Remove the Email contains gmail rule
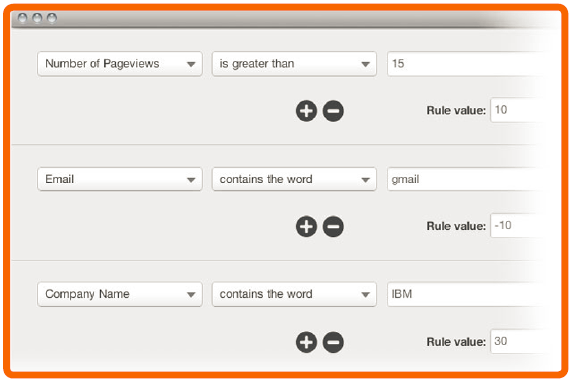 pos(333,226)
